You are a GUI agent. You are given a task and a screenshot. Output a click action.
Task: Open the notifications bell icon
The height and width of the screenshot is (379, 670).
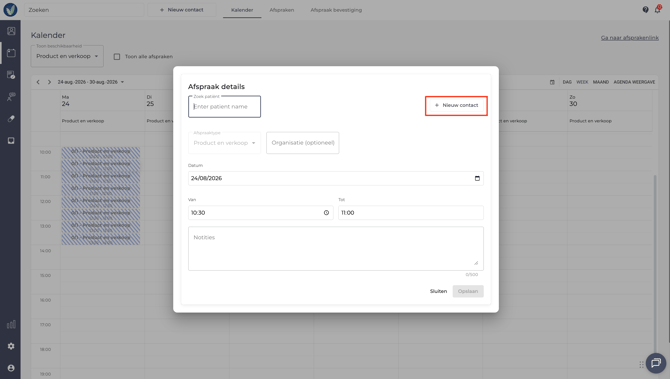pyautogui.click(x=658, y=9)
